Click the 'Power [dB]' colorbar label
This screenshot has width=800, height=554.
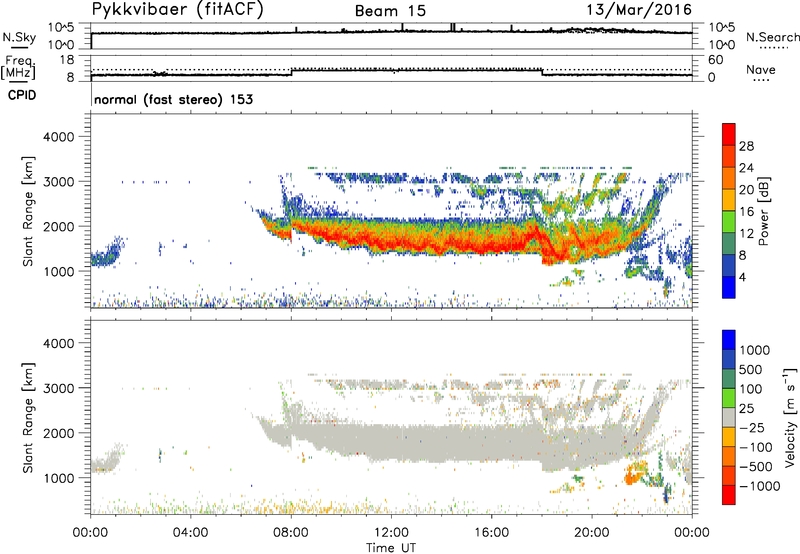[x=763, y=211]
